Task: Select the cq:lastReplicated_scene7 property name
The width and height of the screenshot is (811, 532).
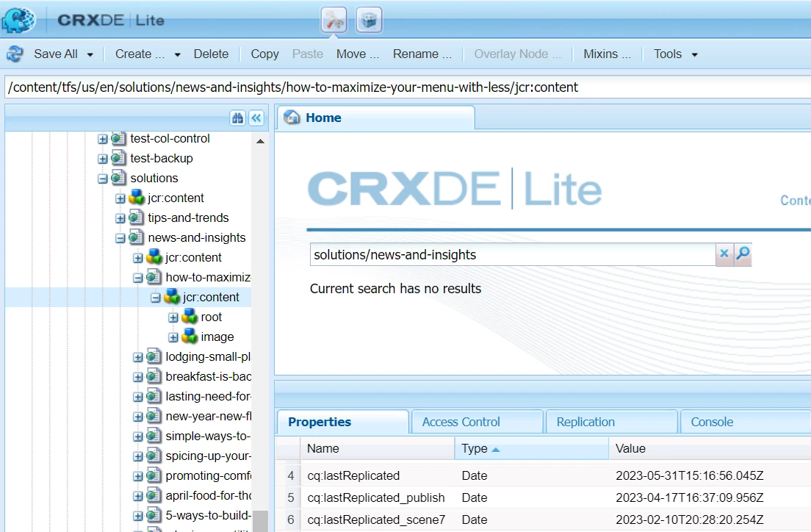Action: pos(376,520)
